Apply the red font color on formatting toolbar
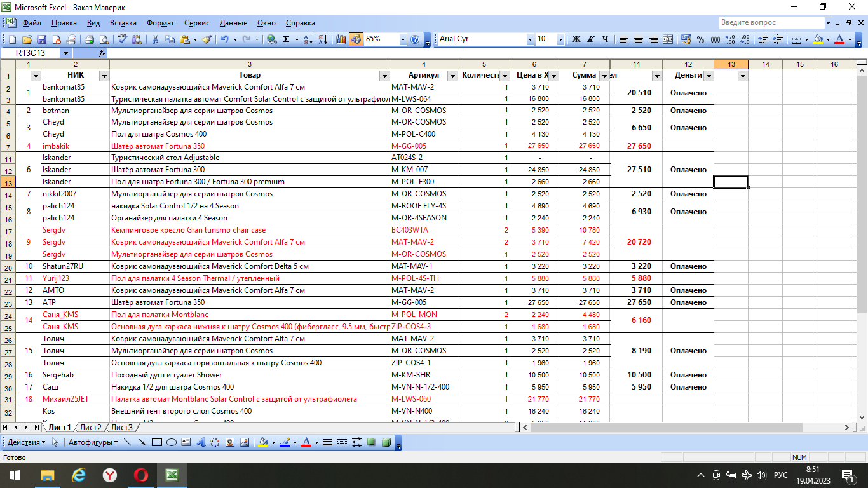868x488 pixels. [839, 39]
